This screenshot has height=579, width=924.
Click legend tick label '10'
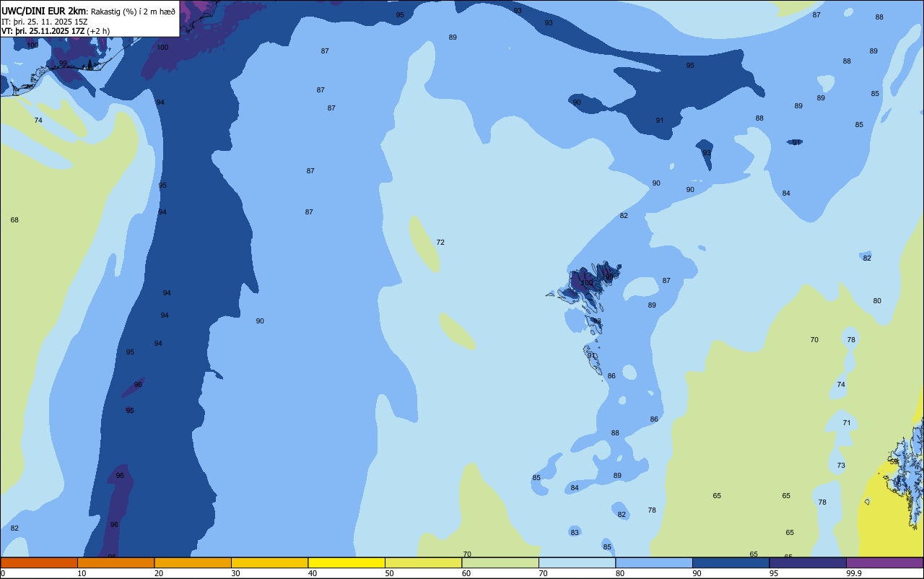[82, 573]
